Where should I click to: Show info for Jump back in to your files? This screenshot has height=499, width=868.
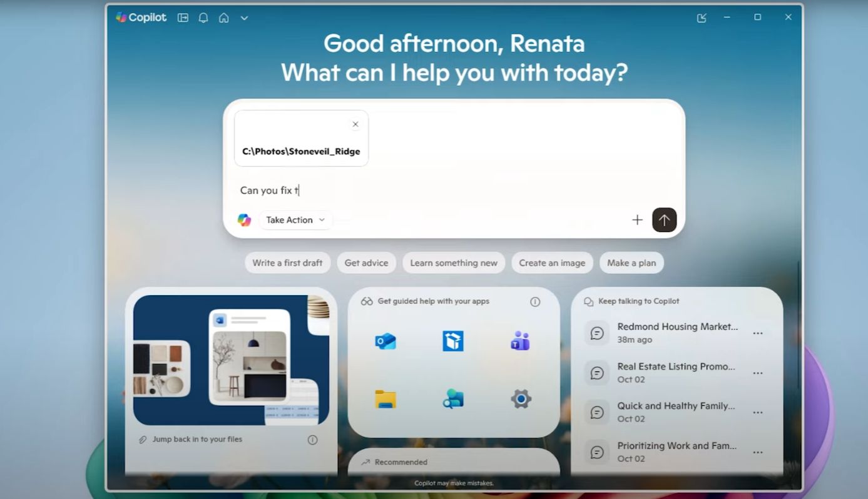coord(312,440)
